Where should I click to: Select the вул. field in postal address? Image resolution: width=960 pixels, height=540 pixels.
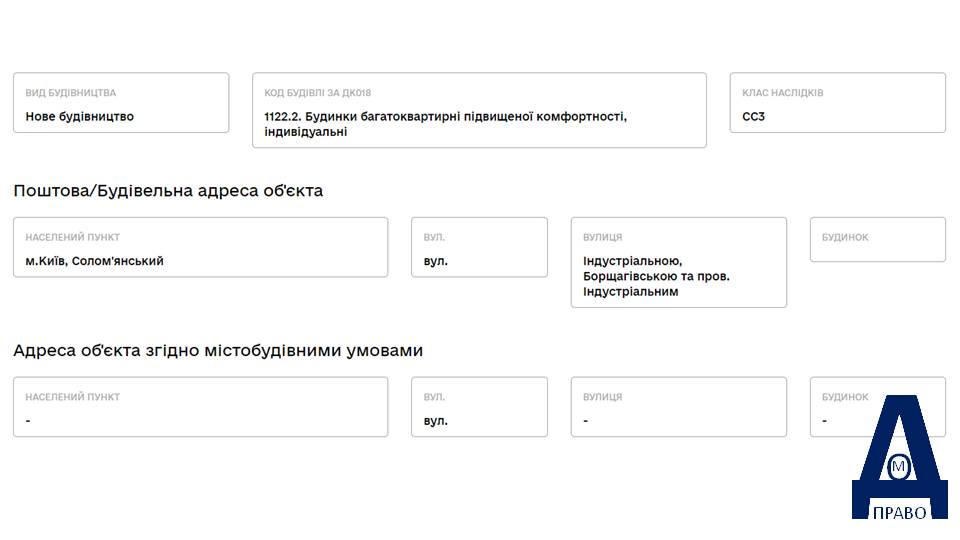click(479, 247)
